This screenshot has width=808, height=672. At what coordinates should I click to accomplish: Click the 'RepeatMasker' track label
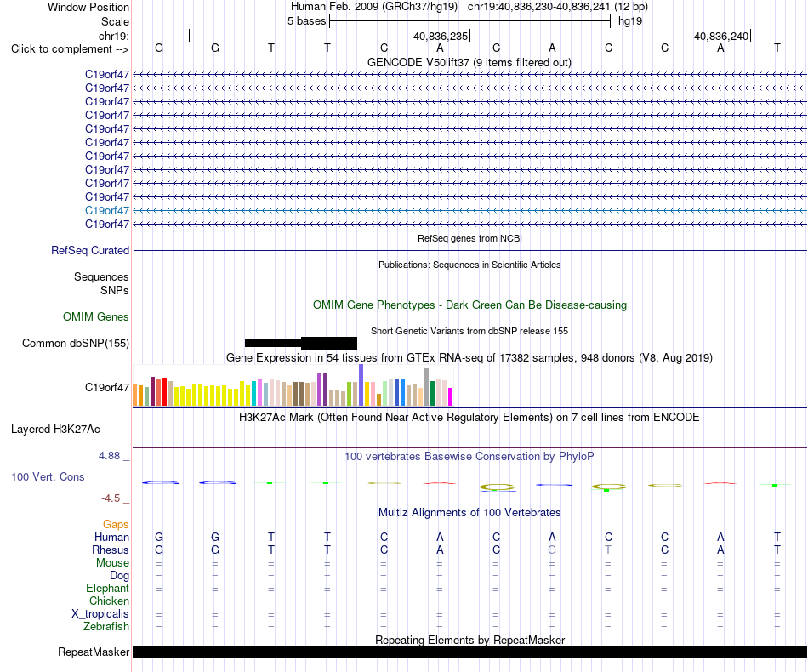coord(94,652)
